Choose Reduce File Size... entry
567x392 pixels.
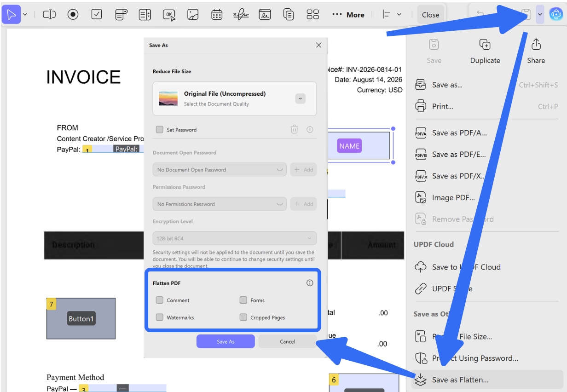click(x=486, y=336)
